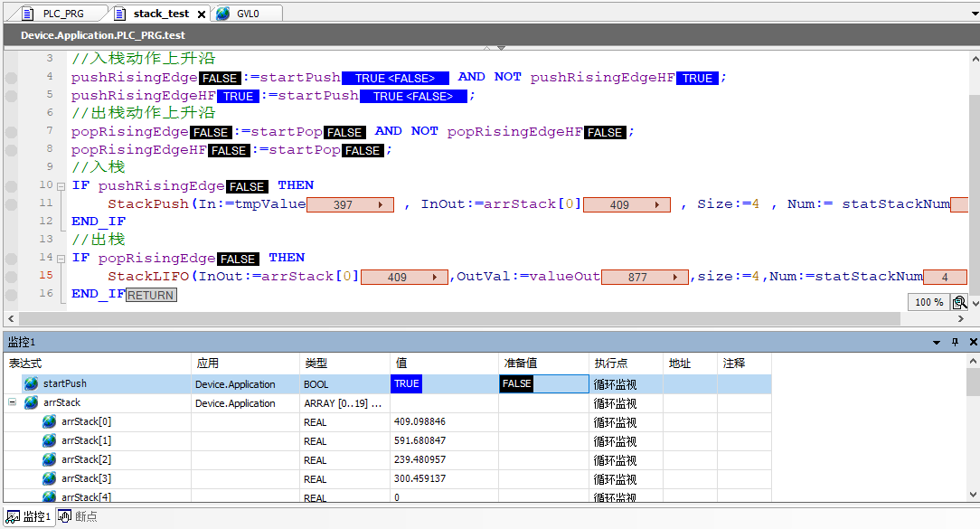
Task: Click the GVL0 tab globe icon
Action: coord(223,14)
